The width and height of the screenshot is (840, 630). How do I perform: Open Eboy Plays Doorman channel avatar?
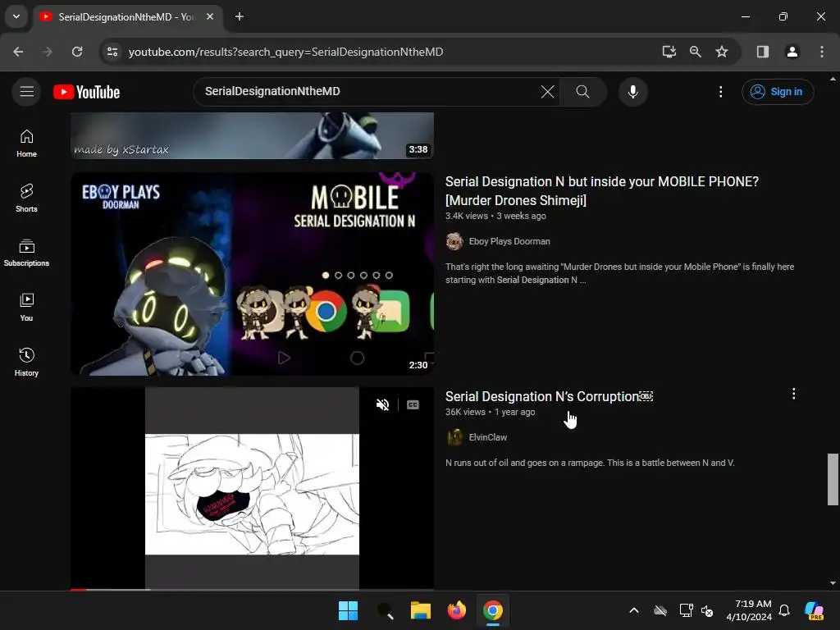(454, 242)
